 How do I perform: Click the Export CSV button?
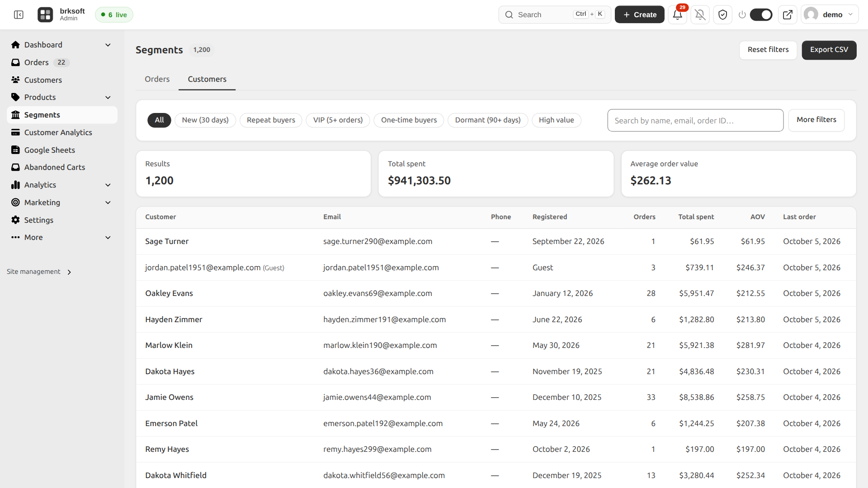pyautogui.click(x=829, y=50)
